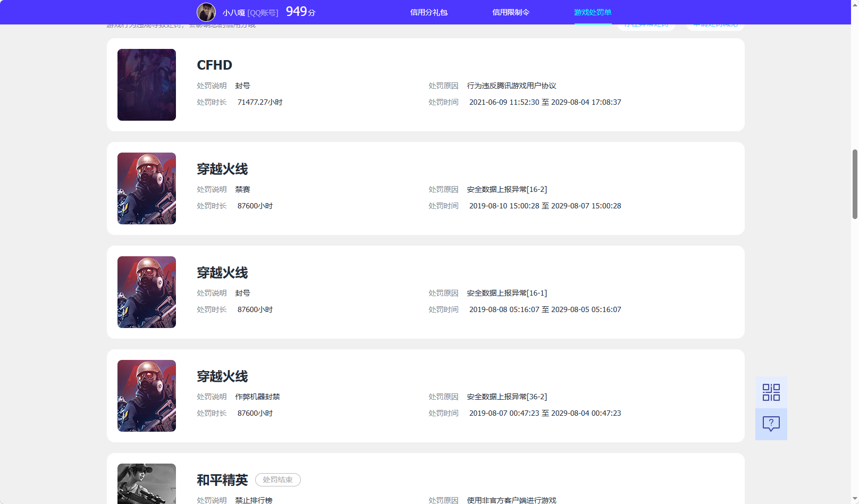Click 穿越火线 title in the 禁赛 card

(222, 169)
